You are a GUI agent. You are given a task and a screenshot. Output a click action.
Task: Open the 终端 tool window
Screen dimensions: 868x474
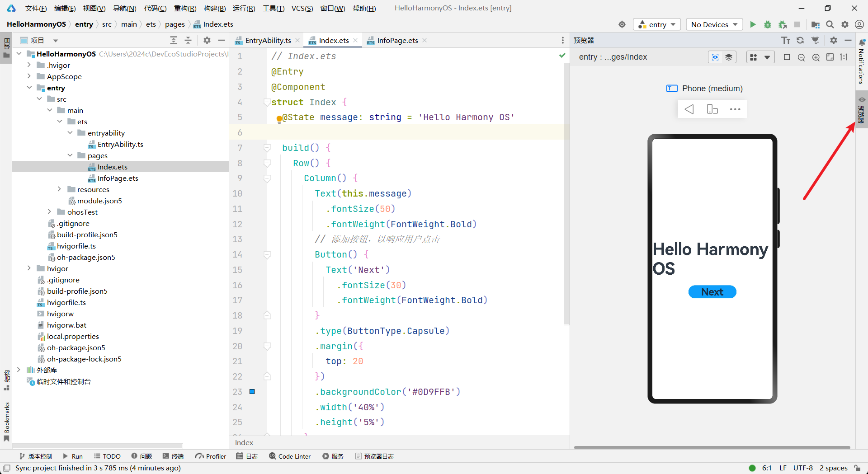(173, 456)
